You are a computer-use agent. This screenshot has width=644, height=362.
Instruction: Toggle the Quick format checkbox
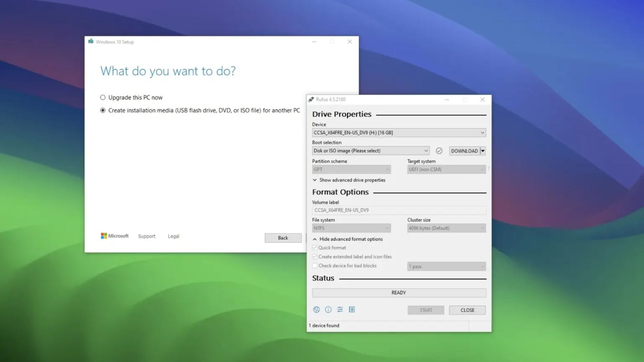point(315,247)
